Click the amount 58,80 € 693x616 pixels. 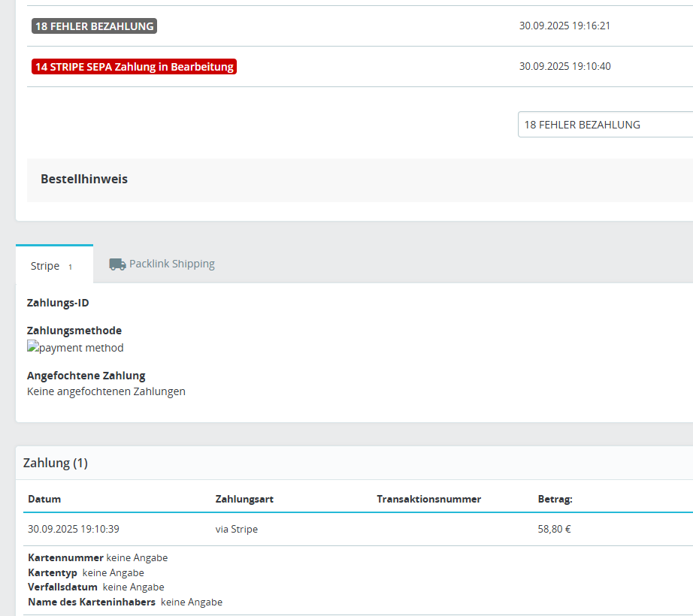[x=554, y=529]
